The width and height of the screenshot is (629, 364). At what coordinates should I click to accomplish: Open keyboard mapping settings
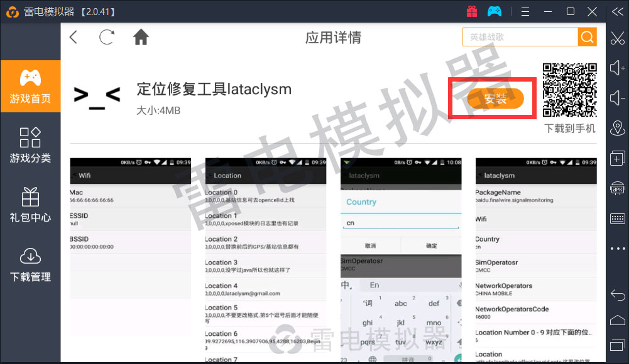point(617,218)
